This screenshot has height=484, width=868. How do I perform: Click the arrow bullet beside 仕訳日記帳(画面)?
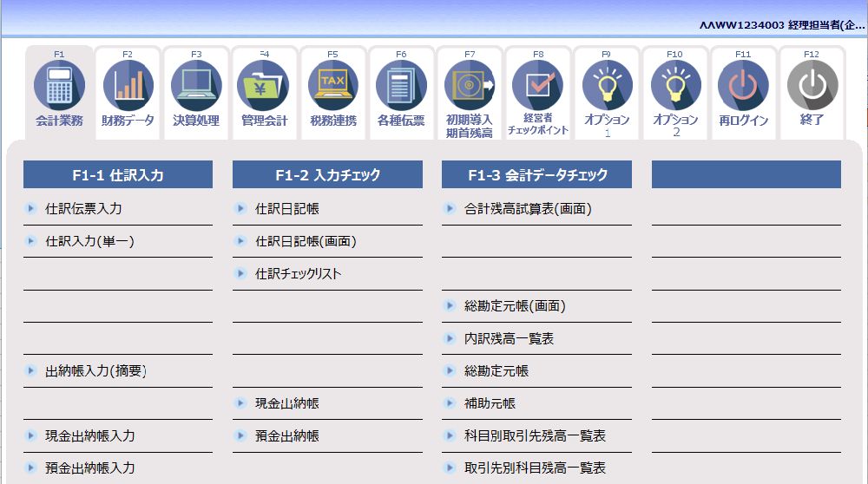[240, 241]
